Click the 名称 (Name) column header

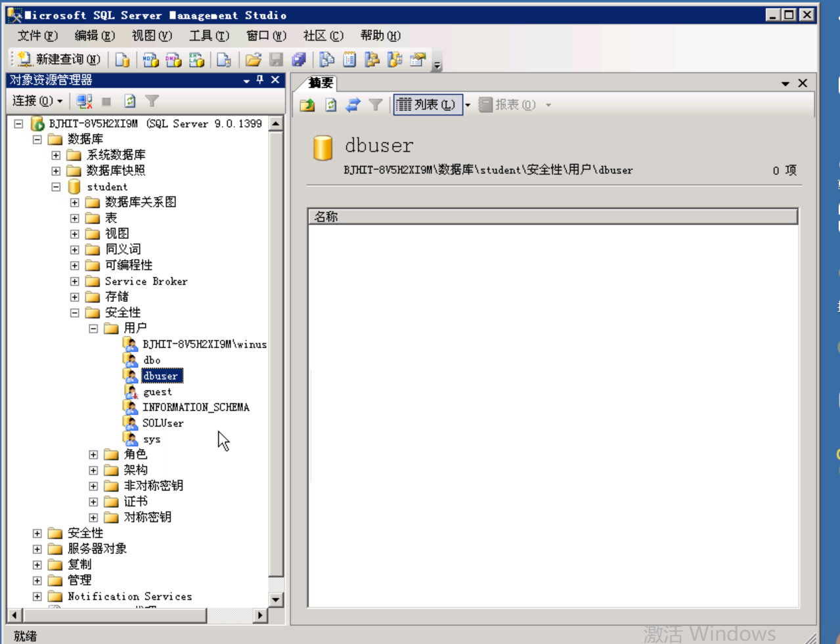553,217
